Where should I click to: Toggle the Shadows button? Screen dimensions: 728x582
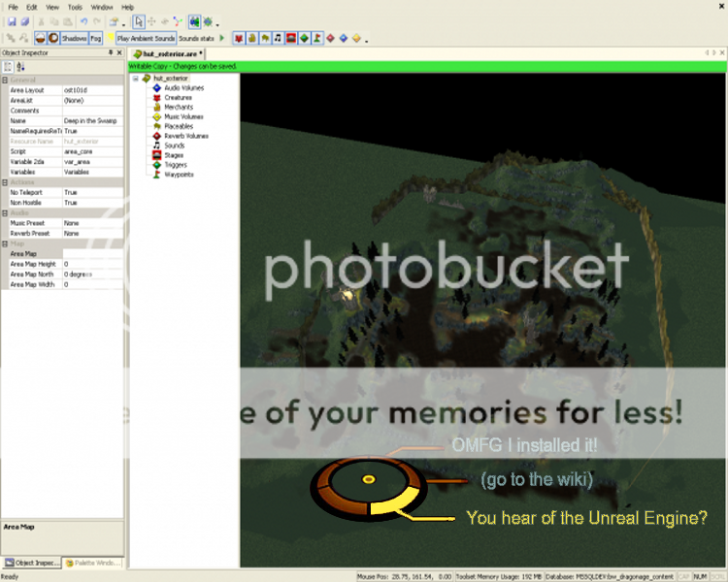tap(75, 38)
